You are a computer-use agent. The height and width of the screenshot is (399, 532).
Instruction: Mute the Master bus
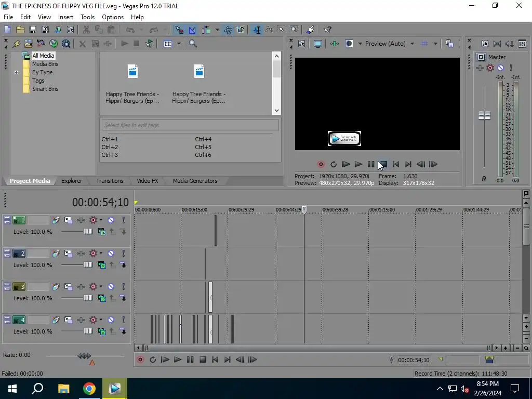[x=500, y=68]
